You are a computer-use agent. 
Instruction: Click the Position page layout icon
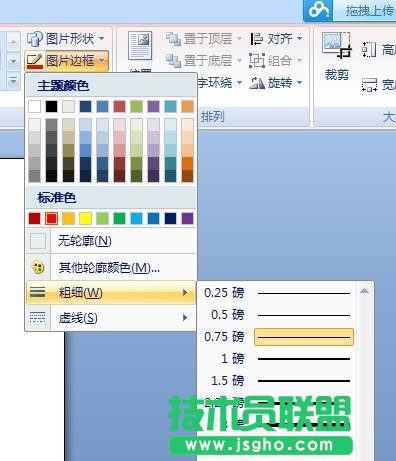tap(140, 45)
